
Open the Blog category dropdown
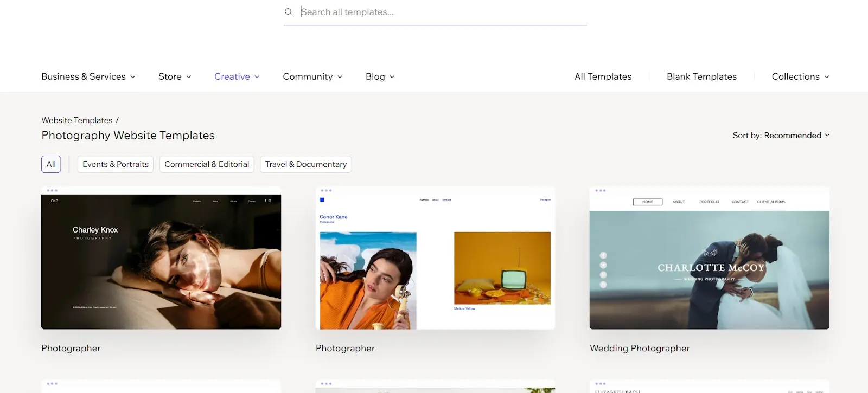click(380, 76)
